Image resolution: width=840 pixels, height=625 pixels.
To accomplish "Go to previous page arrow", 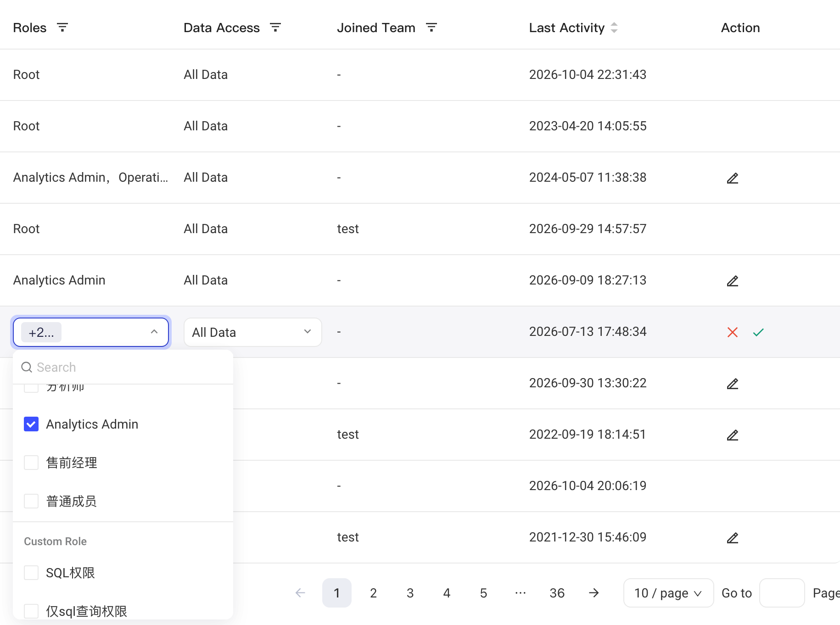I will click(x=300, y=593).
